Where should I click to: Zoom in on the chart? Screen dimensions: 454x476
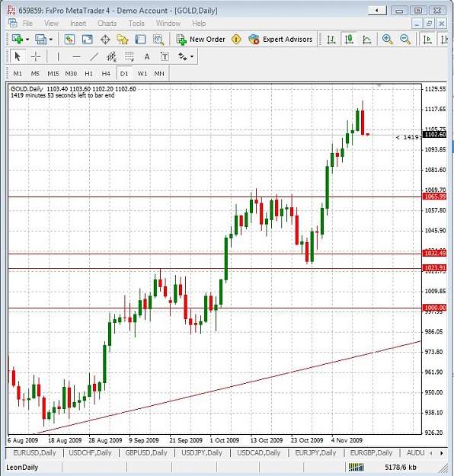(x=387, y=40)
